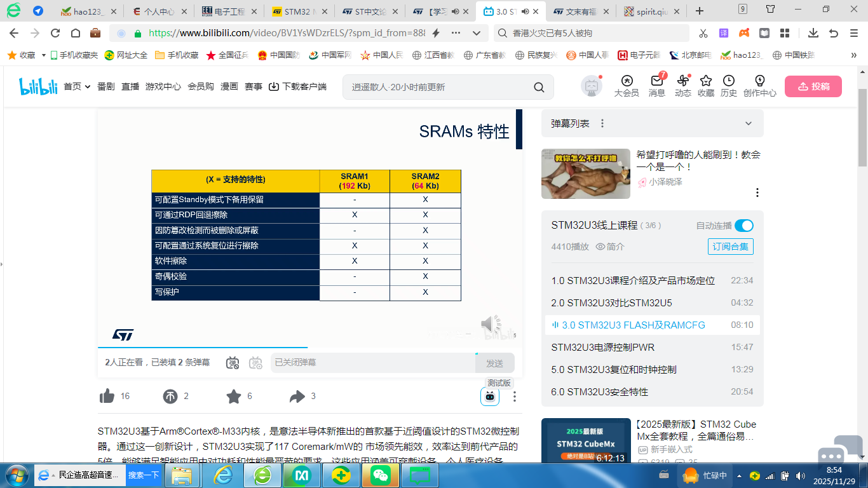
Task: Open the 简介 collection description
Action: point(610,247)
